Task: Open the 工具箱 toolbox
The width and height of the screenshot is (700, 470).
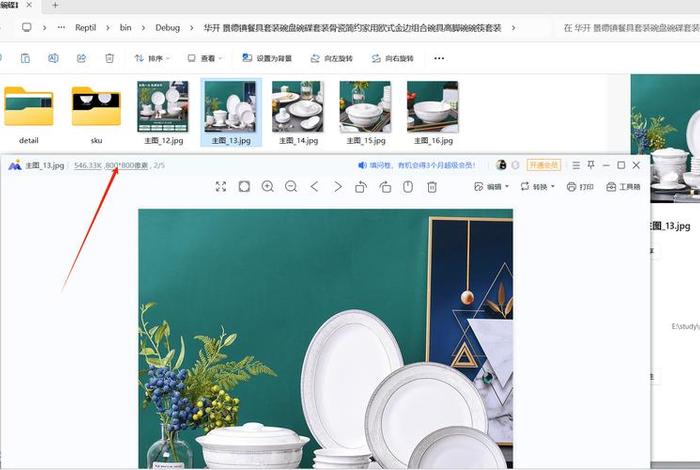Action: pos(623,187)
